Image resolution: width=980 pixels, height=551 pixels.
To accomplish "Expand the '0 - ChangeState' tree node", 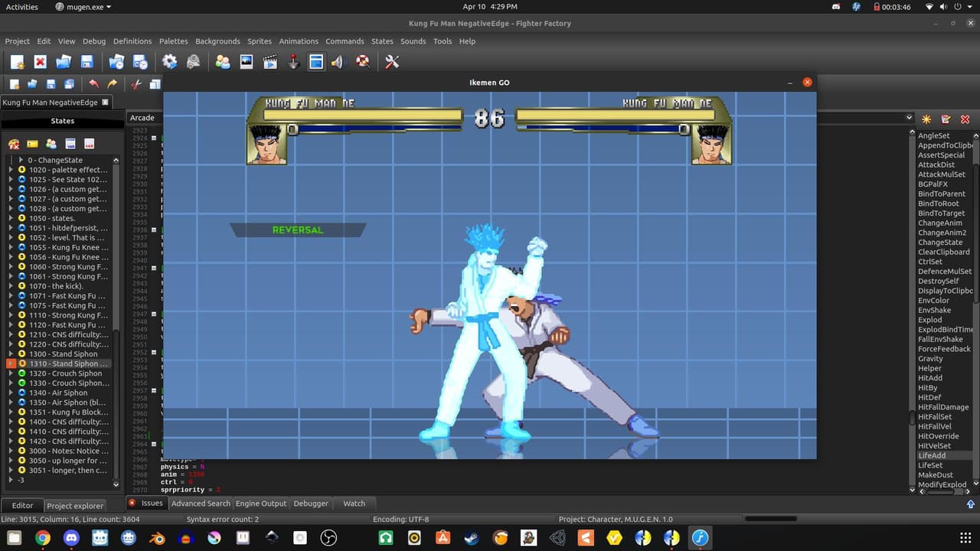I will (x=21, y=160).
